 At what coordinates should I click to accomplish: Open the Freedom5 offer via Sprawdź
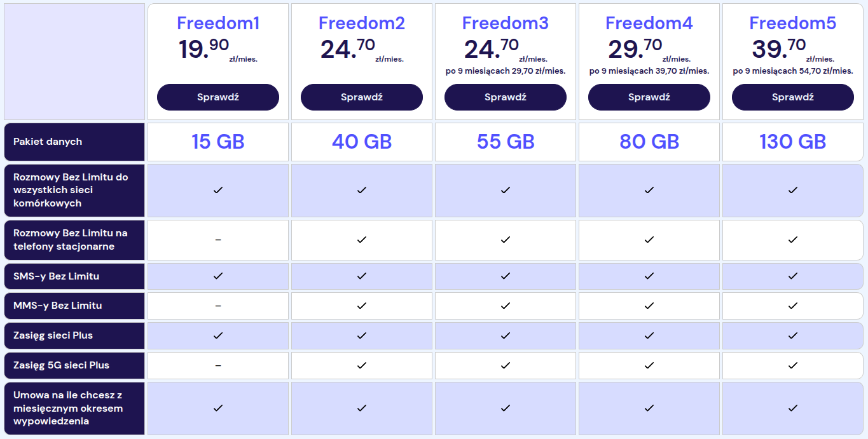click(x=792, y=97)
